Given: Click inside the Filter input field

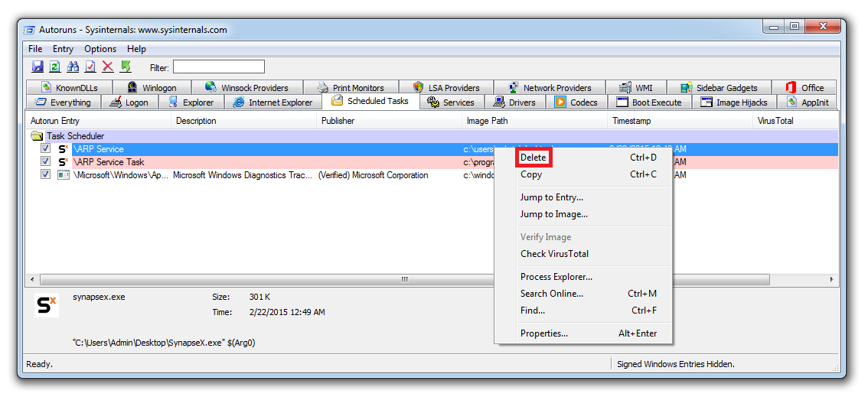Looking at the screenshot, I should click(219, 67).
